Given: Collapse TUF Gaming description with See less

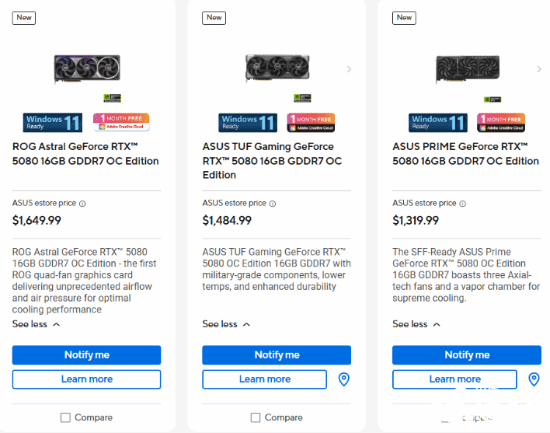Looking at the screenshot, I should (x=226, y=324).
